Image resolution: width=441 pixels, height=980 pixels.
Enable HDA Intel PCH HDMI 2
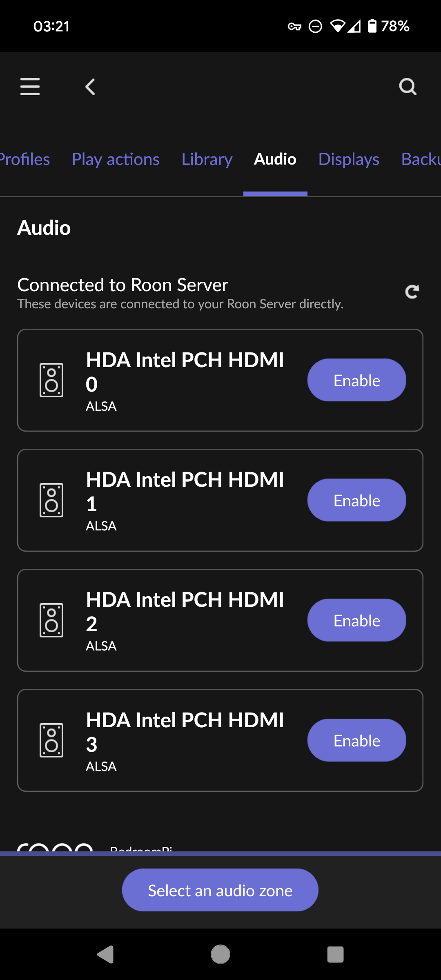pyautogui.click(x=356, y=620)
